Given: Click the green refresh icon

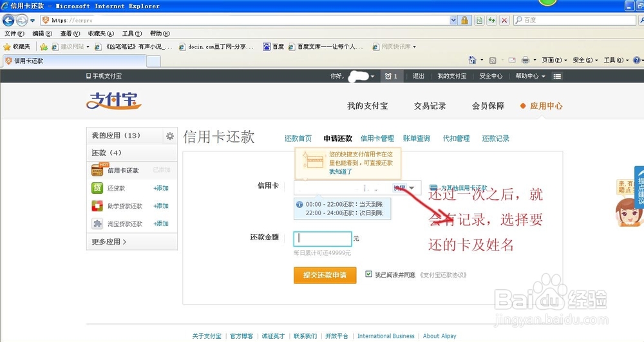Looking at the screenshot, I should 491,20.
